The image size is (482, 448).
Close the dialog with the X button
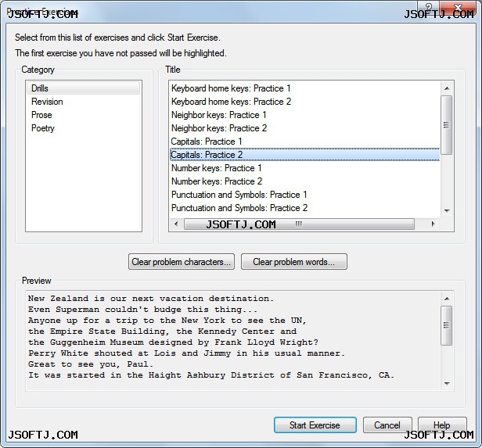[x=458, y=7]
